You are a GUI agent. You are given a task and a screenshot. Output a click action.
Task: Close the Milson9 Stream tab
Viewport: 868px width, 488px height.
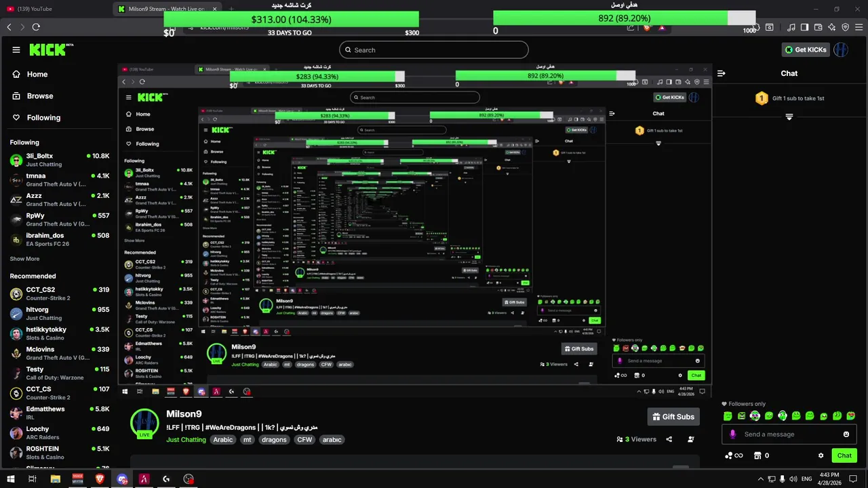pos(215,9)
